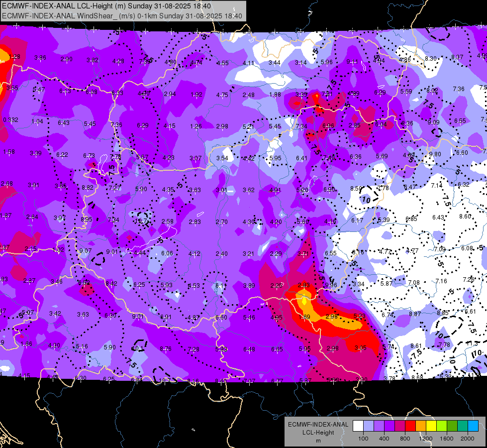Click the red legend swatch
The image size is (487, 448).
(x=410, y=426)
